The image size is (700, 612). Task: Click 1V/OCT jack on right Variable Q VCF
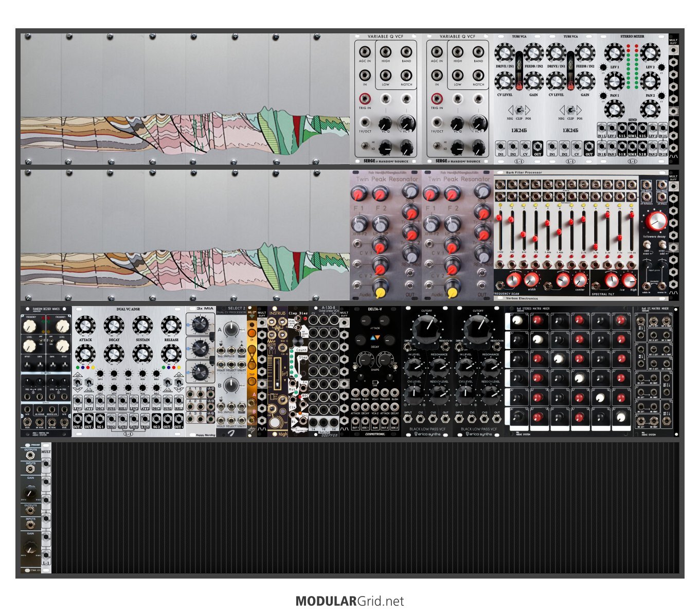coord(437,122)
